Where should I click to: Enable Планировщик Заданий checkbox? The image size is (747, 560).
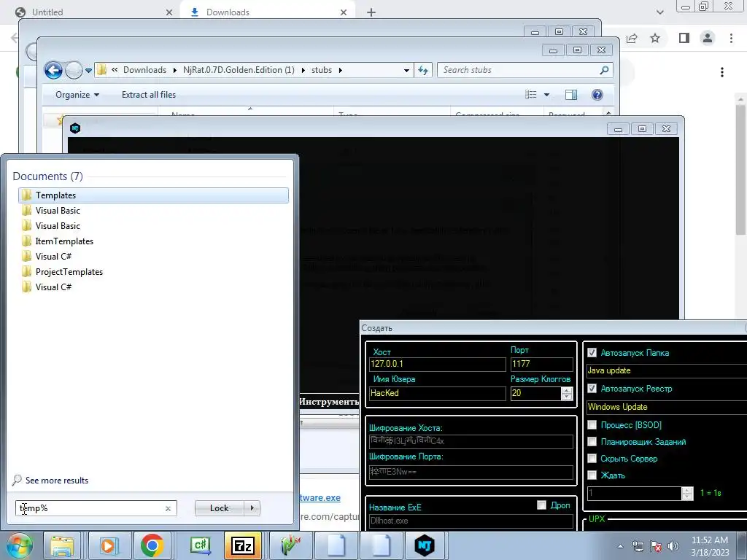(592, 442)
